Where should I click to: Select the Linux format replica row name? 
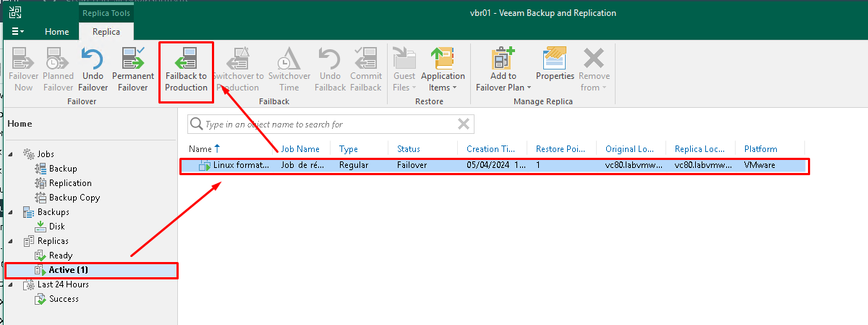[x=241, y=165]
